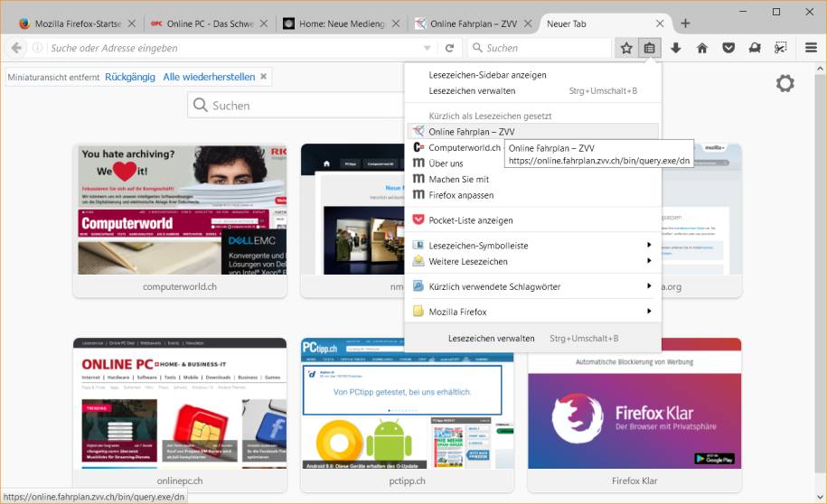Image resolution: width=827 pixels, height=504 pixels.
Task: Expand Kürzlich verwendete Schlagwörter submenu
Action: [532, 286]
